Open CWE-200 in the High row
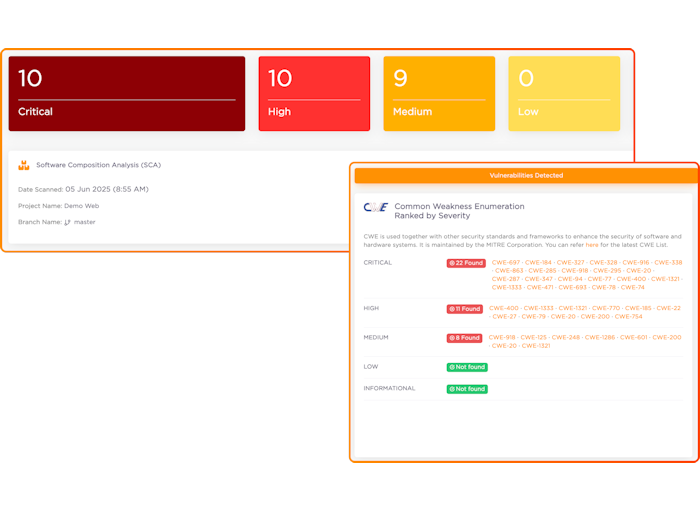Image resolution: width=700 pixels, height=511 pixels. click(x=595, y=316)
